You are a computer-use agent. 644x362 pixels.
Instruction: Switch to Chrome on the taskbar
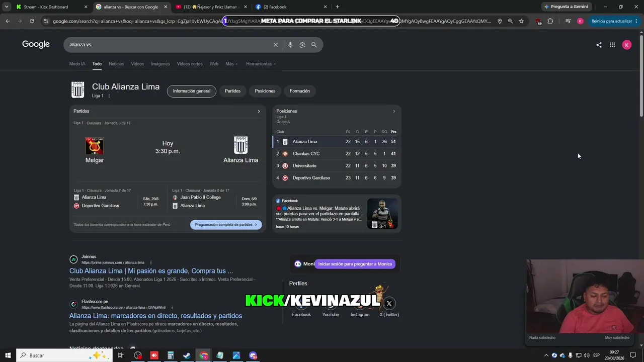(204, 355)
